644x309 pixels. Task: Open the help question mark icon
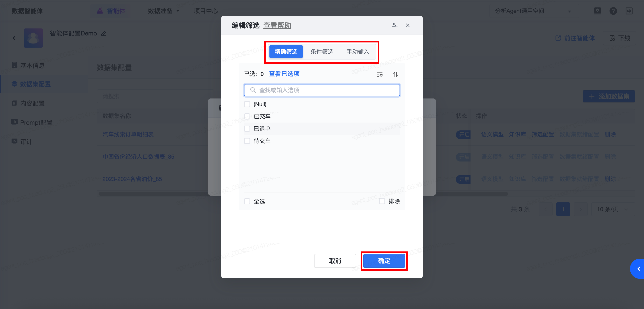point(613,11)
